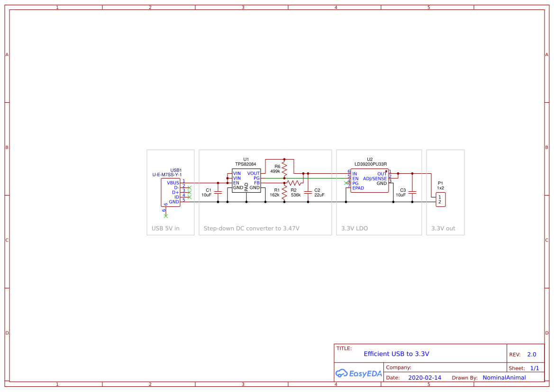Click the author name NominalAnimal
Viewport: 554px width, 392px height.
pos(504,377)
